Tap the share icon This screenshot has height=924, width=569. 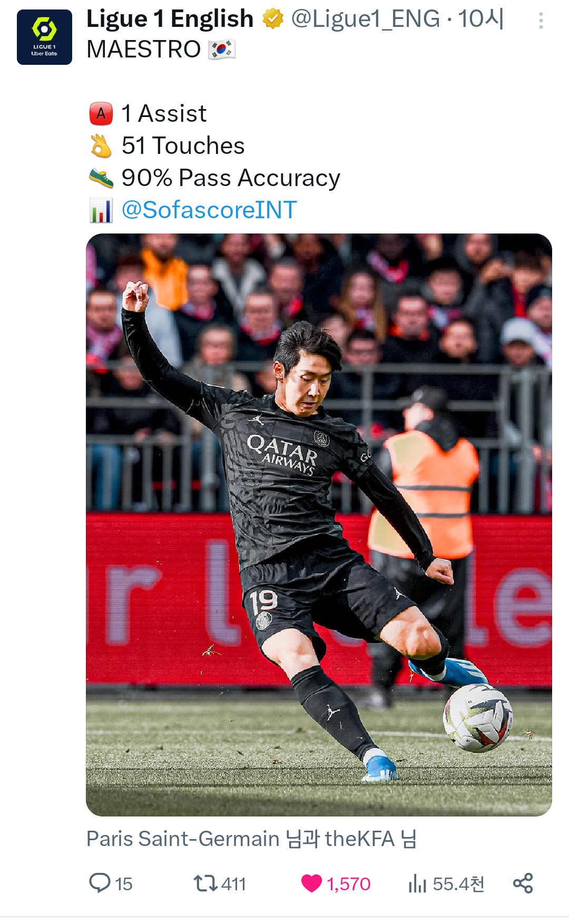coord(523,883)
